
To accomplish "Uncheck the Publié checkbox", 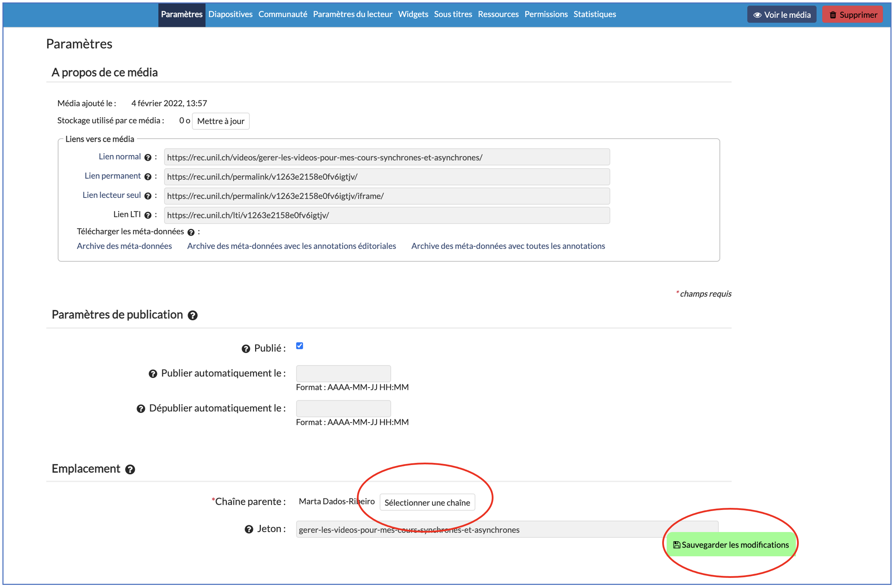I will (299, 346).
